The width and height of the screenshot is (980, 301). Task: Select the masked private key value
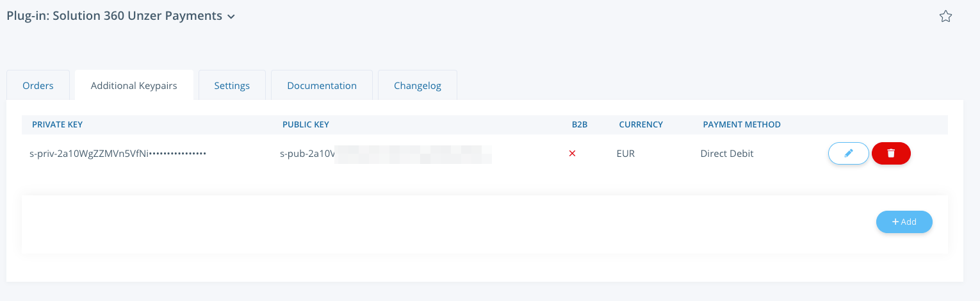118,154
